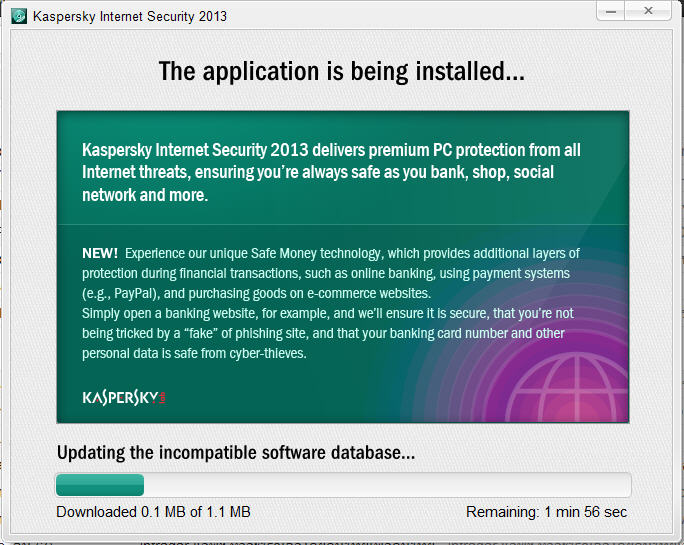Close the Kaspersky installer window
The image size is (684, 545).
pos(648,10)
